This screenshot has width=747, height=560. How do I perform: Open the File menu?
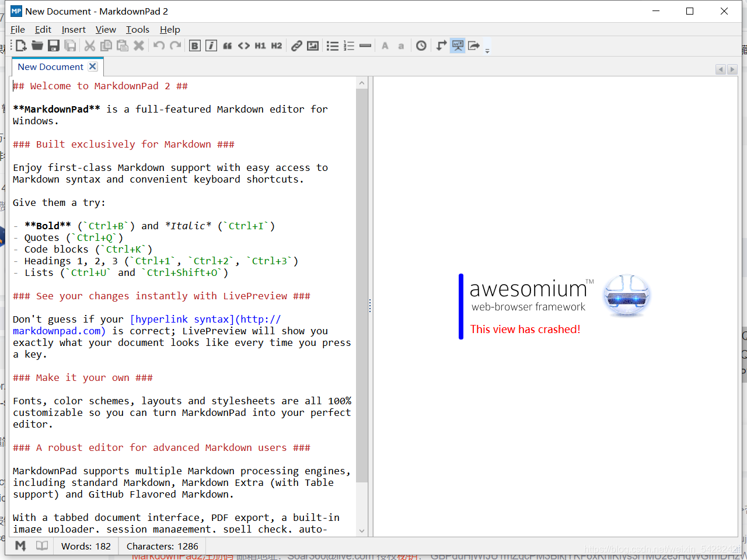coord(18,29)
